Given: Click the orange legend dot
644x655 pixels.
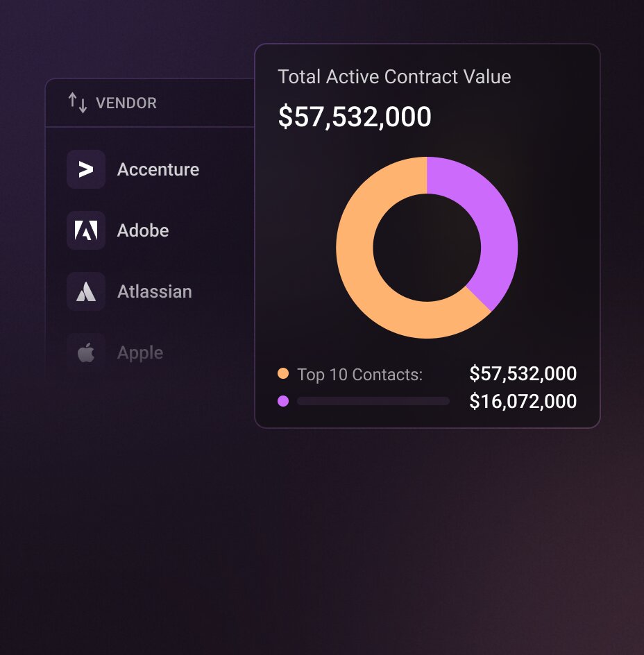Looking at the screenshot, I should [x=283, y=374].
